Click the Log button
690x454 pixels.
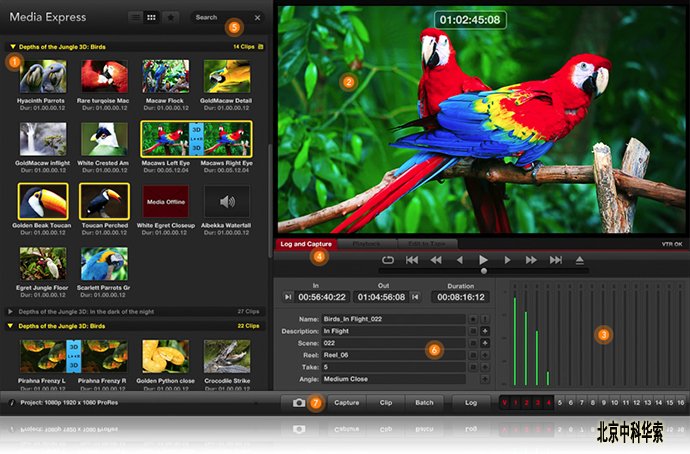coord(471,403)
